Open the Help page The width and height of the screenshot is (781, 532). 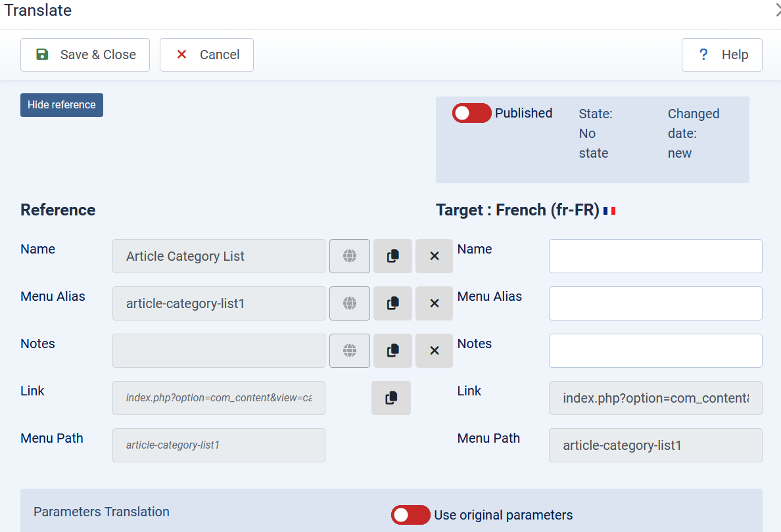[721, 55]
